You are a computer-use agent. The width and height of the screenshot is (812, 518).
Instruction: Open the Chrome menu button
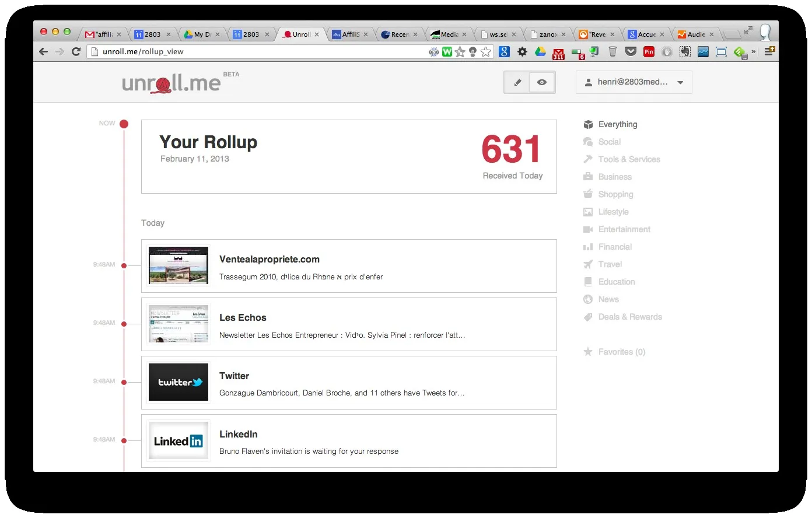click(769, 51)
